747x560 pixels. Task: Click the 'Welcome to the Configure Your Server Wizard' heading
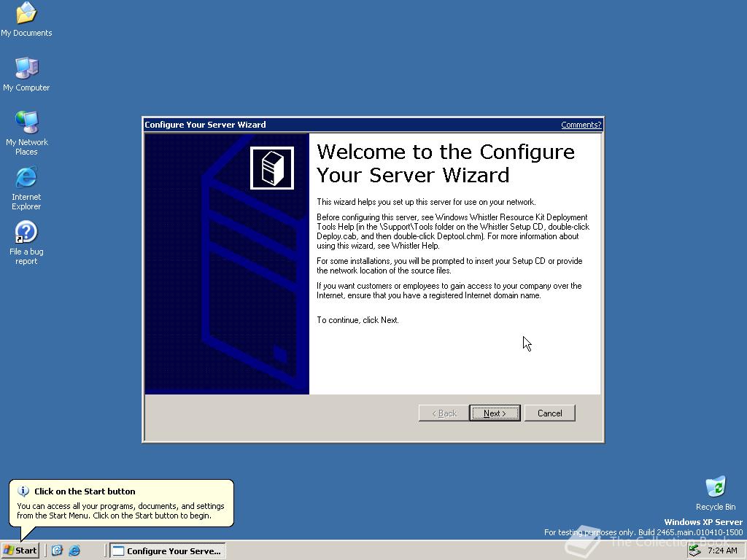[446, 163]
